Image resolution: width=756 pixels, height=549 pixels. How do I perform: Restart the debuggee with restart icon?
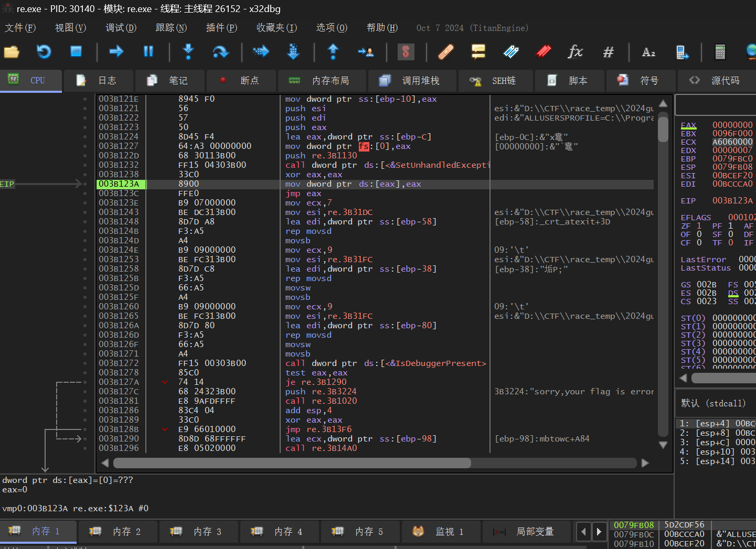(44, 51)
